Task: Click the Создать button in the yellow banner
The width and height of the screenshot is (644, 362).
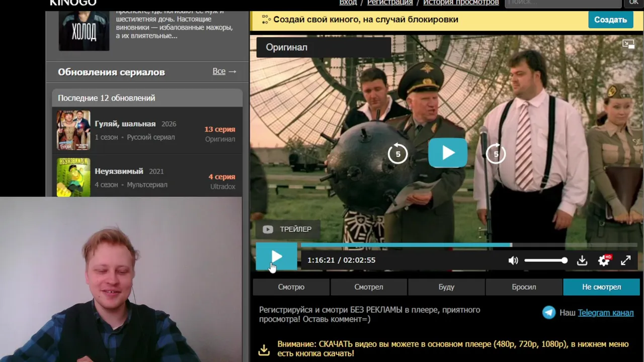Action: pyautogui.click(x=610, y=20)
